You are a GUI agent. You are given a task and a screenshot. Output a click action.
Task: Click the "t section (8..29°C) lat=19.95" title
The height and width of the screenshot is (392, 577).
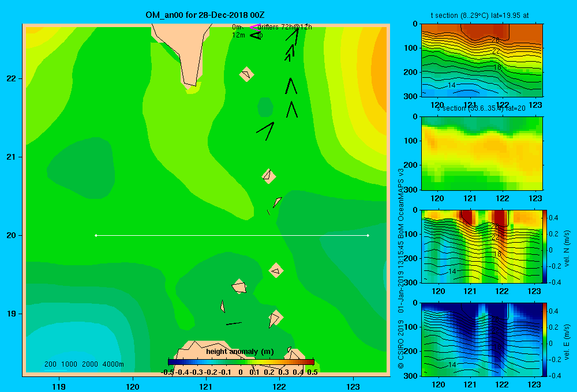click(x=480, y=16)
